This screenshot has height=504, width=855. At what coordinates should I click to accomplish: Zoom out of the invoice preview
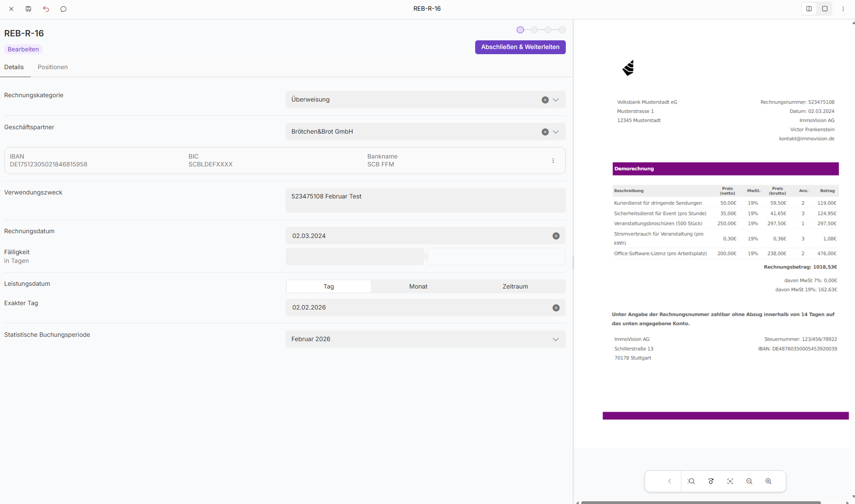(749, 481)
